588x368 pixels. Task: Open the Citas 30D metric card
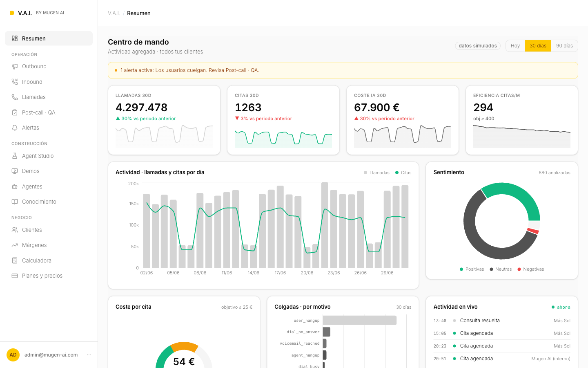click(283, 120)
